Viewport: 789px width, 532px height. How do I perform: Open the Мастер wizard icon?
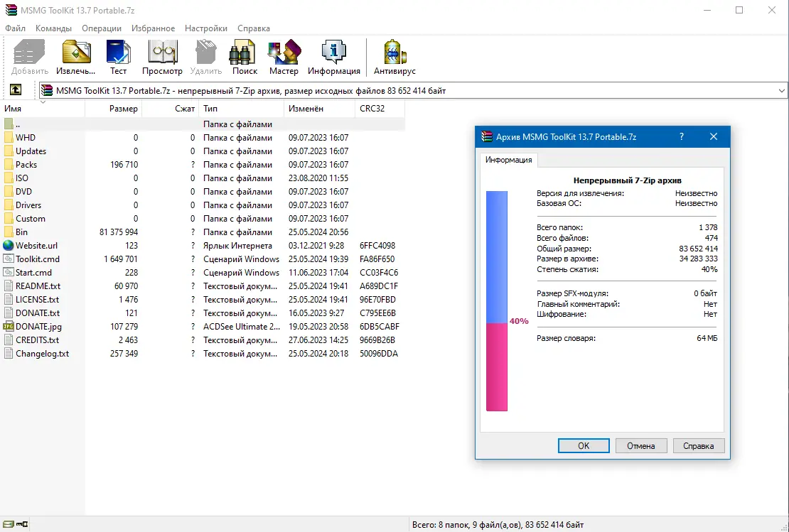284,57
